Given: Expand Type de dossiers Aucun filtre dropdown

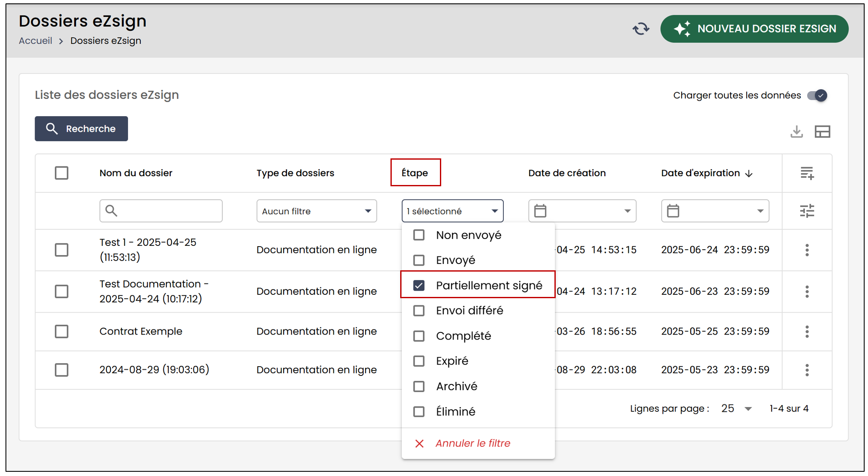Looking at the screenshot, I should [x=317, y=211].
